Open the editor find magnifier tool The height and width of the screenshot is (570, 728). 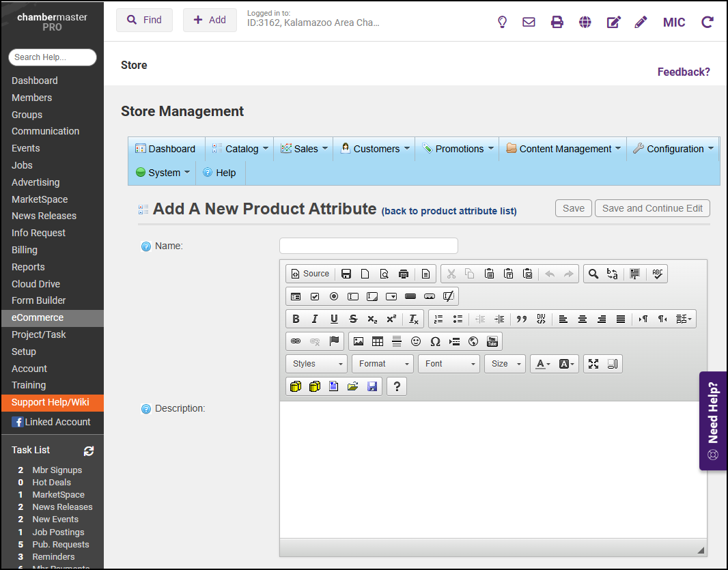click(x=593, y=274)
